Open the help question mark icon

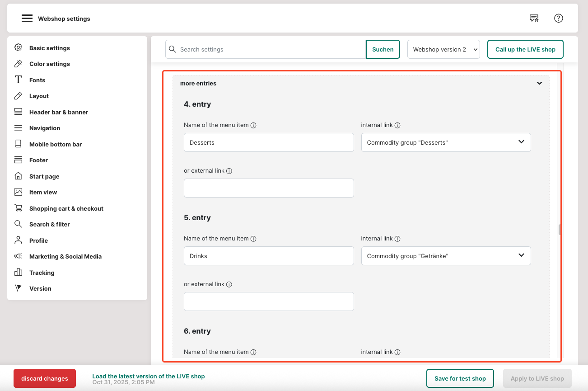[559, 19]
